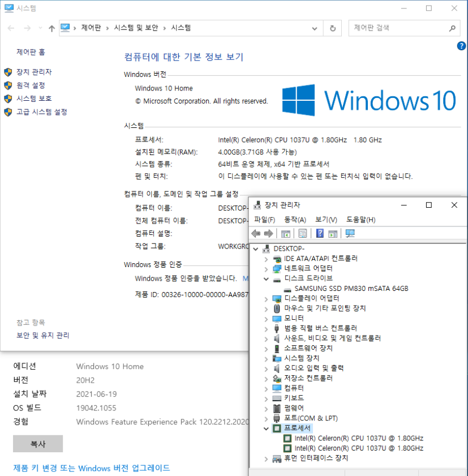The height and width of the screenshot is (476, 468).
Task: Click the magnifier icon in 제어판 검색 box
Action: pyautogui.click(x=452, y=28)
